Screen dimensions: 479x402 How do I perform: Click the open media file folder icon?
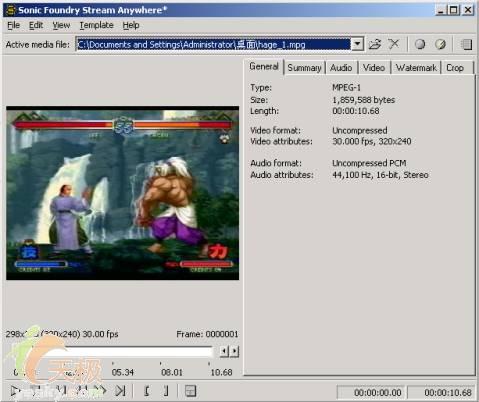(x=375, y=44)
